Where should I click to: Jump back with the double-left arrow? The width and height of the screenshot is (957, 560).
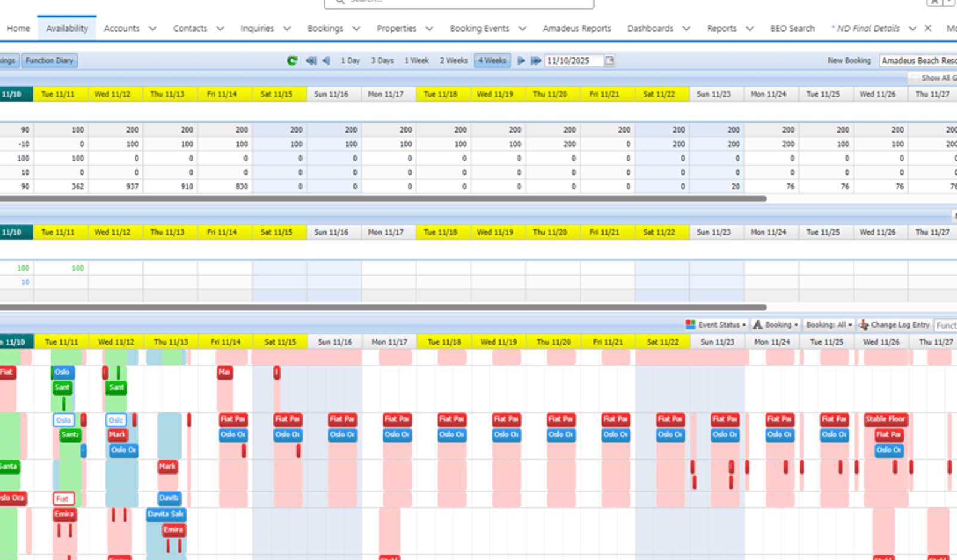(311, 60)
